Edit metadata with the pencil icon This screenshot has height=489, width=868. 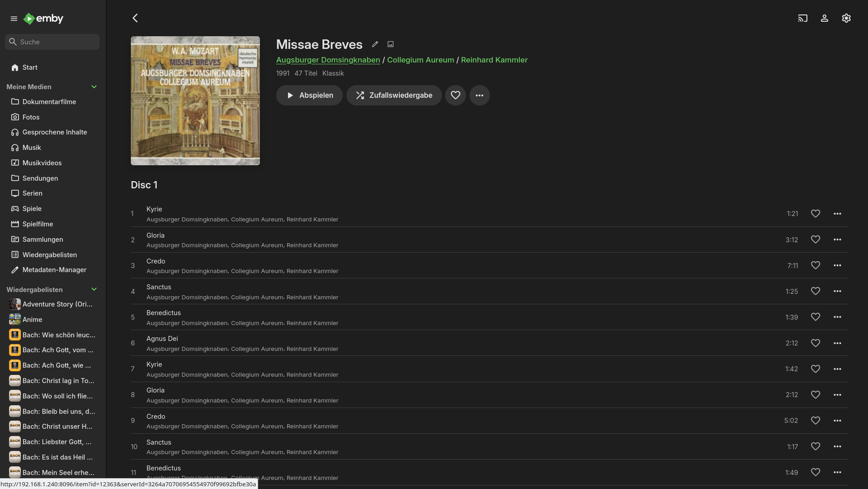click(375, 44)
